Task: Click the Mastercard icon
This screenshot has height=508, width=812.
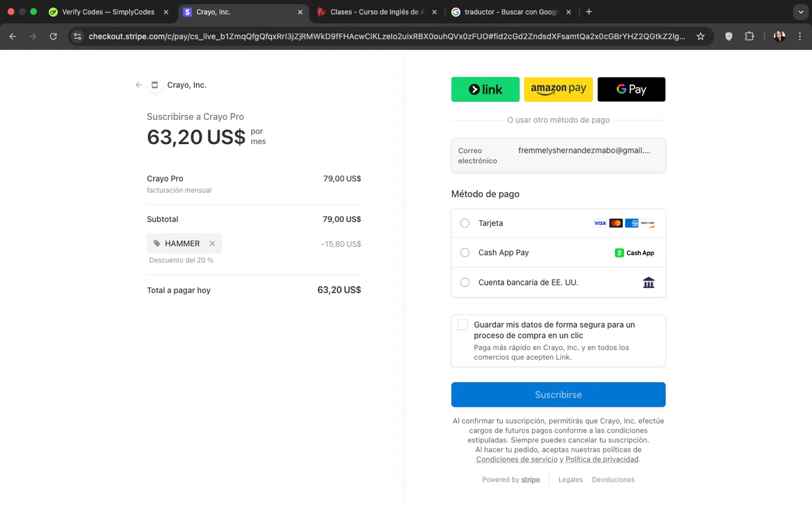Action: [x=616, y=223]
